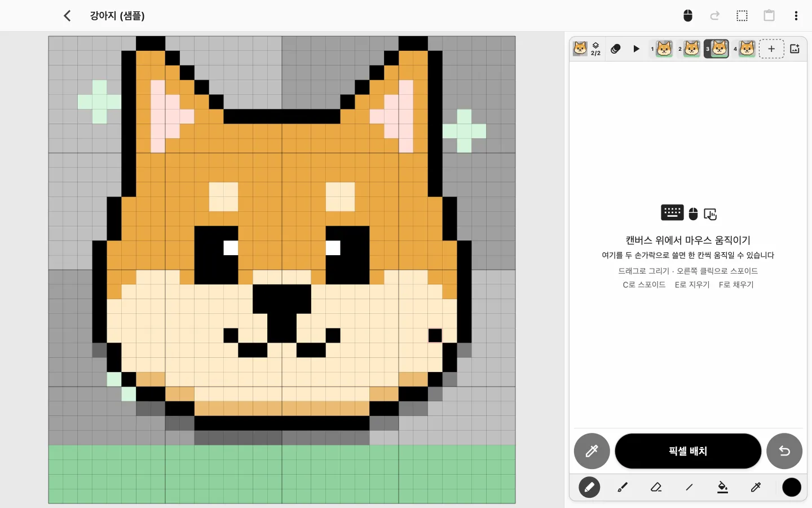The width and height of the screenshot is (812, 508).
Task: Select the brush tool in the bottom toolbar
Action: [x=623, y=487]
